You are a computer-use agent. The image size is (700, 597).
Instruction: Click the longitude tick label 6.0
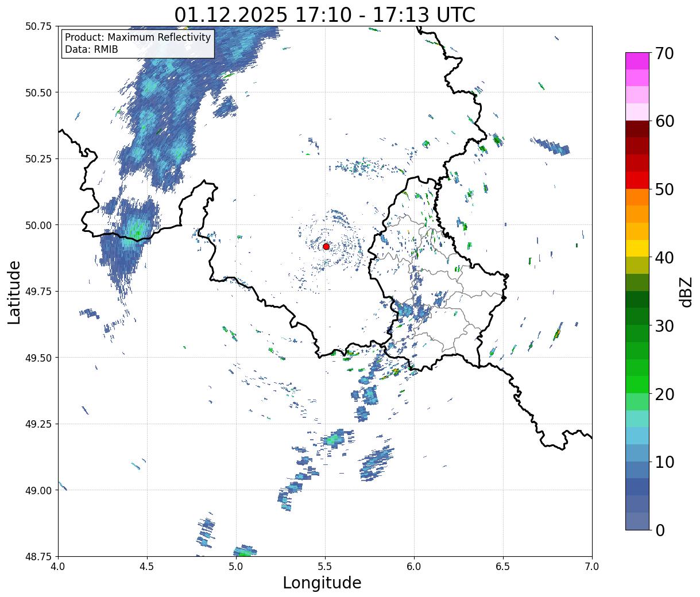tap(414, 567)
